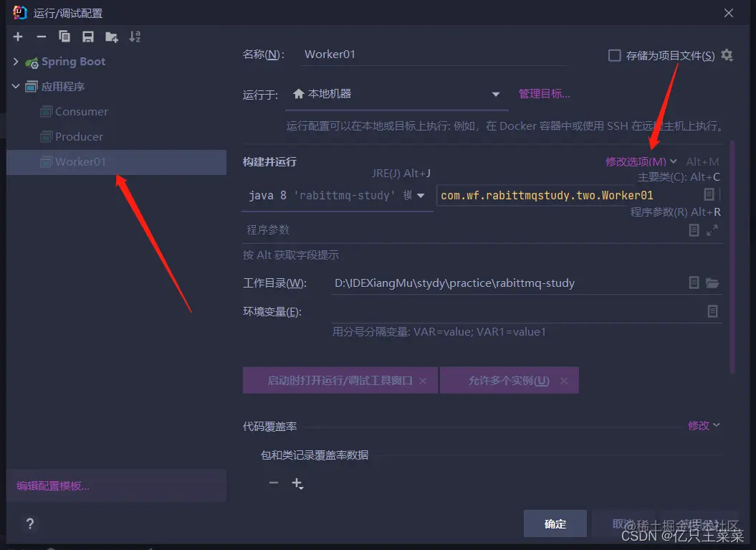Remove the 允许多个实例(U) option
This screenshot has height=550, width=756.
(564, 380)
